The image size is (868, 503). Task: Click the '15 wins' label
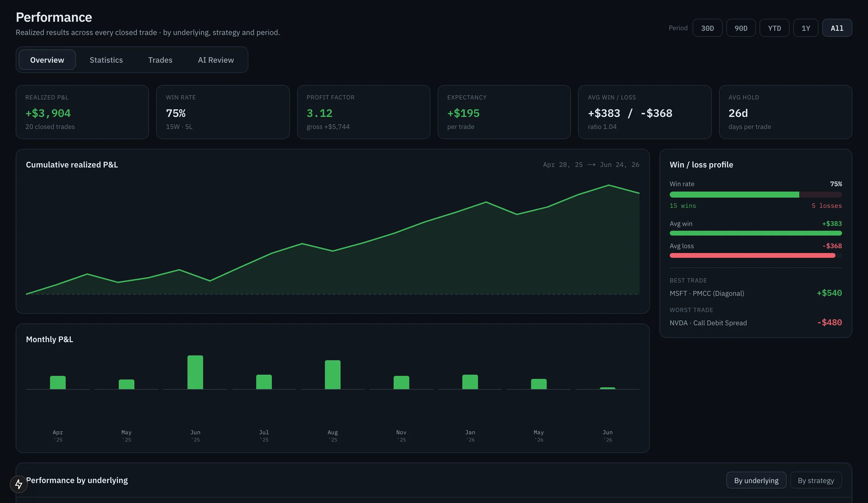click(x=683, y=206)
